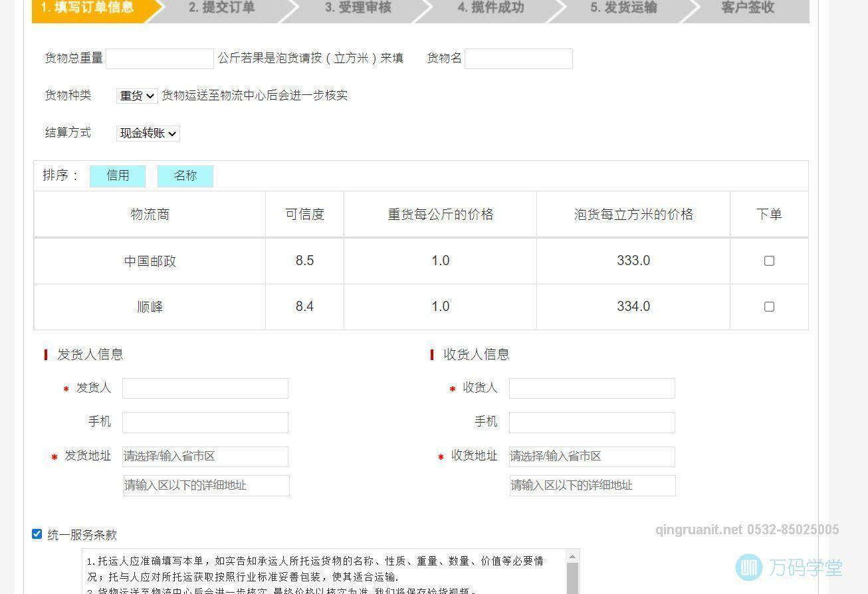
Task: Click the 发货地址 province/city input
Action: coord(205,456)
